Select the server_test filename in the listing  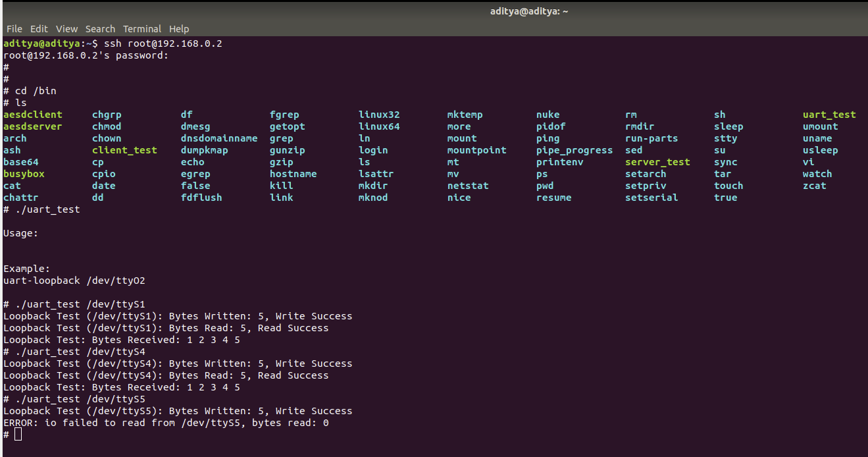tap(657, 161)
